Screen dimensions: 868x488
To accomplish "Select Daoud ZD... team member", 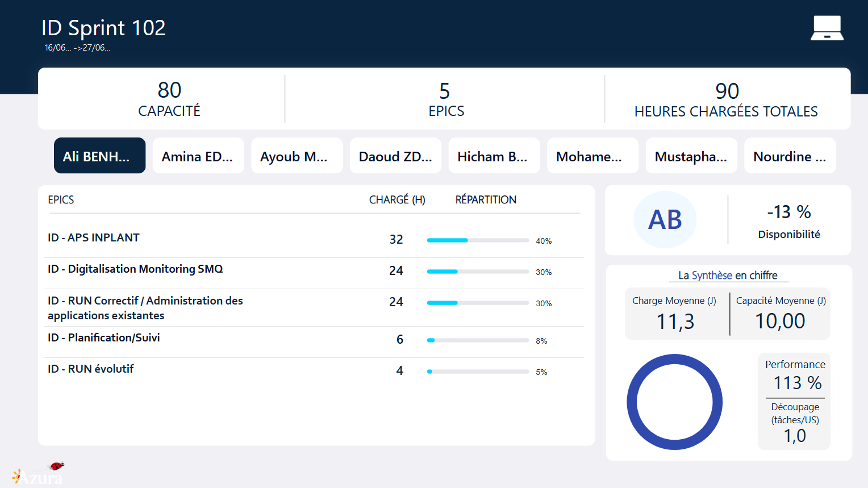I will click(x=395, y=156).
